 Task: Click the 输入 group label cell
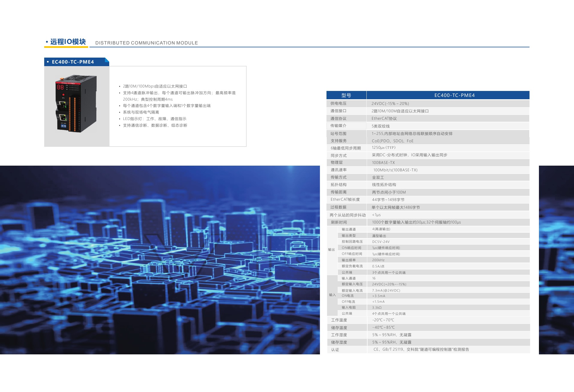(332, 295)
